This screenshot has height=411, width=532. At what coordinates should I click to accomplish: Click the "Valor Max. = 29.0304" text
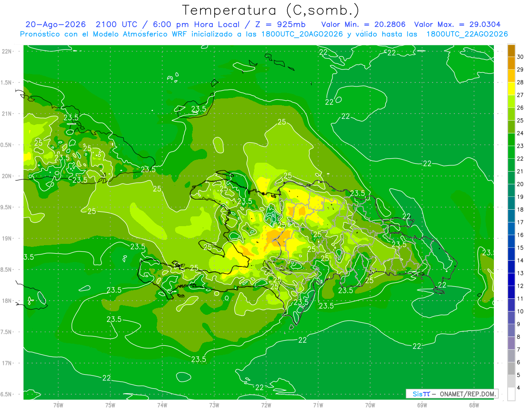coord(458,24)
